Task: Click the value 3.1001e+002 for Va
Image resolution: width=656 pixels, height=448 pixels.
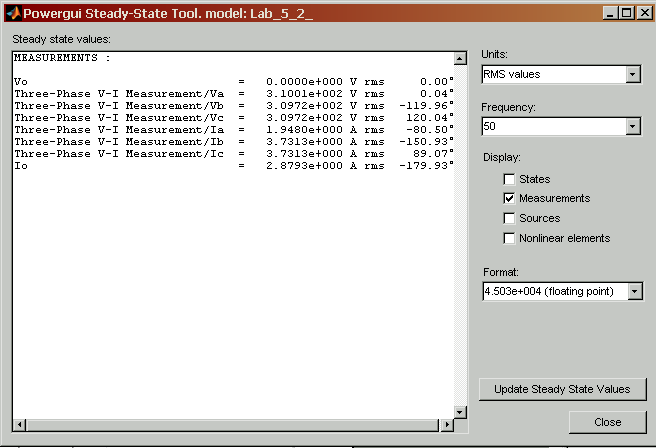Action: (304, 94)
